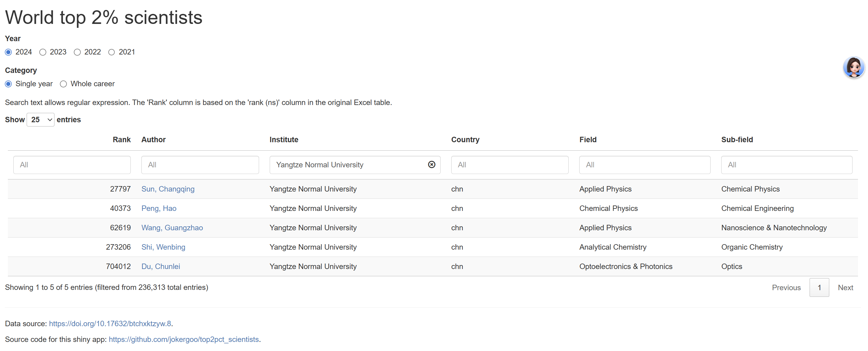Viewport: 868px width, 351px height.
Task: Select the 2023 year option
Action: pyautogui.click(x=43, y=52)
